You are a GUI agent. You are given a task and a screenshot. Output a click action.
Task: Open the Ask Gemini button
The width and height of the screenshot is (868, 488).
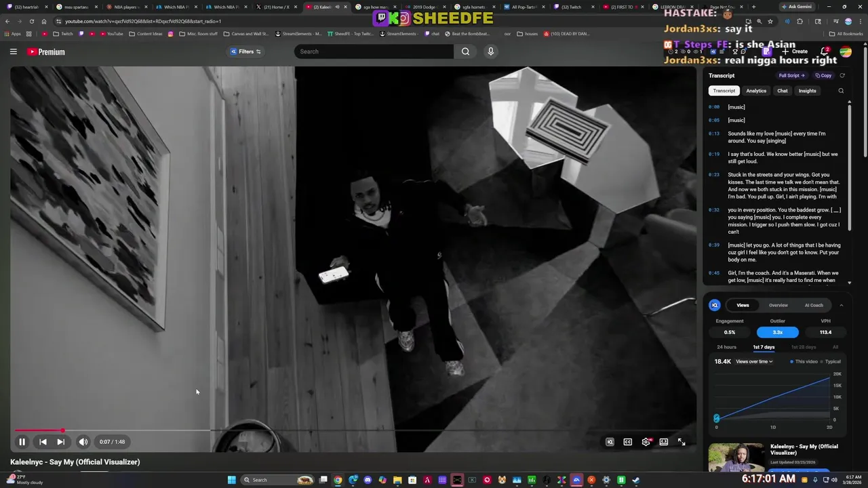click(x=797, y=7)
